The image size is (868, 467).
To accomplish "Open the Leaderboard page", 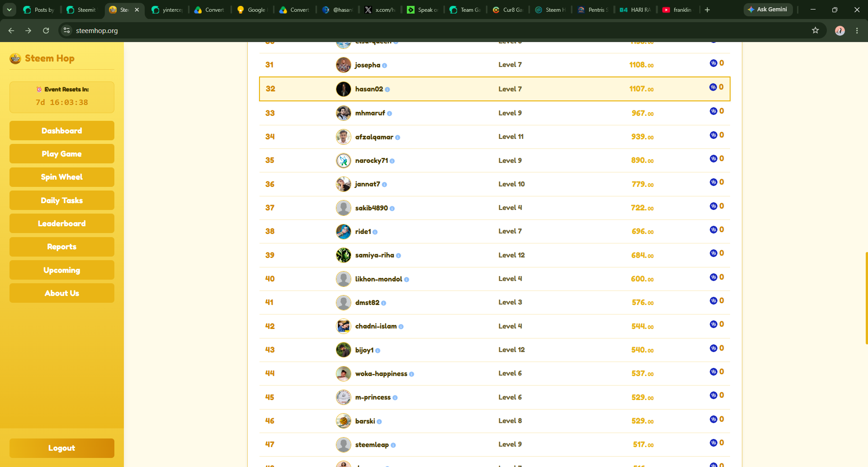I will (62, 224).
